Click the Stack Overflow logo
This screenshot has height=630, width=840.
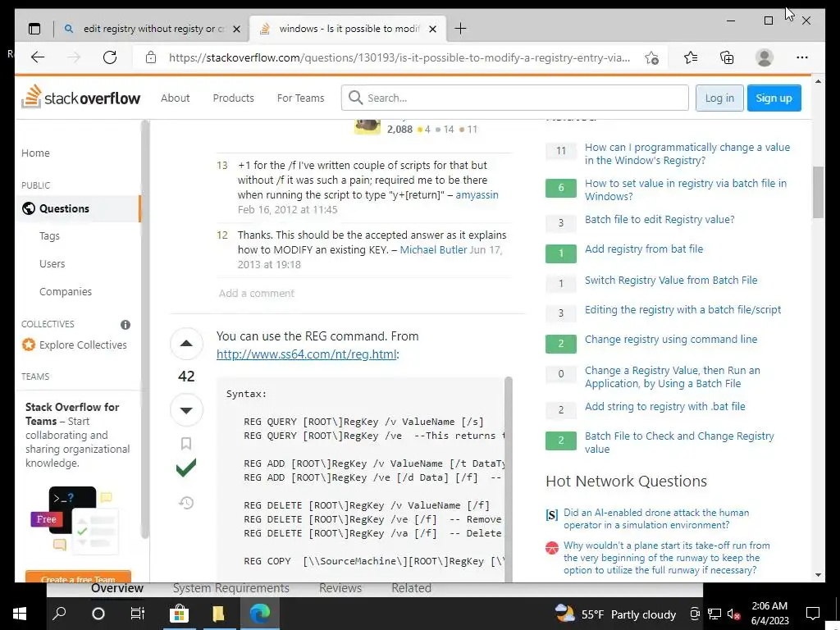(81, 98)
